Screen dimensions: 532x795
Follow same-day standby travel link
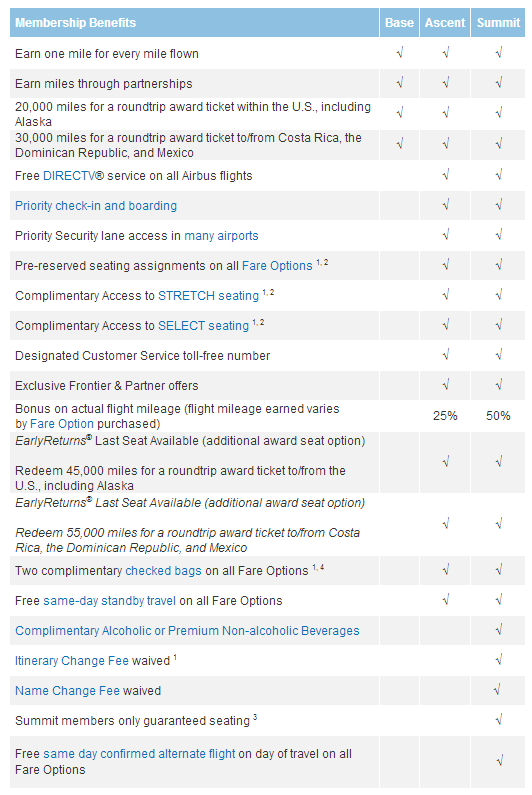pos(110,601)
